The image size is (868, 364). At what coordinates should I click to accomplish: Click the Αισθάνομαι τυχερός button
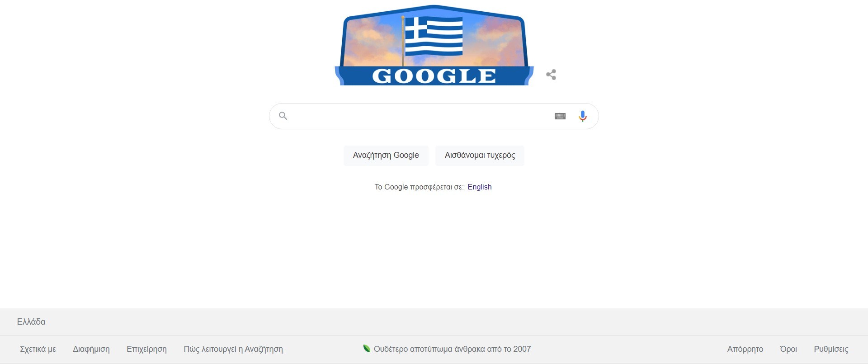pos(480,156)
